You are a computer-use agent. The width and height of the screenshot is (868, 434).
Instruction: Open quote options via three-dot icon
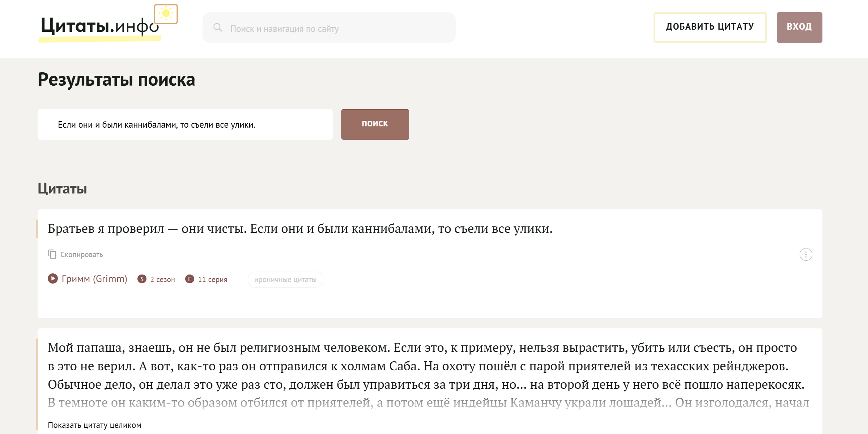805,254
